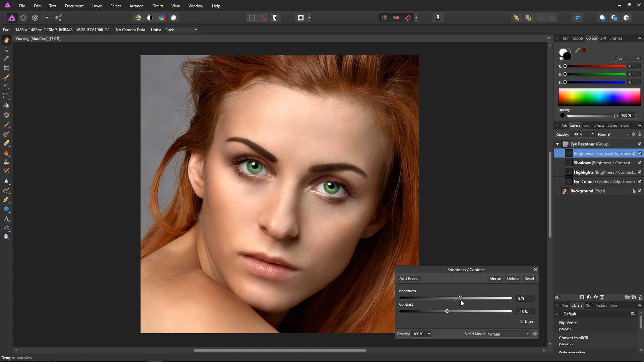Select the Artistic Text tool

pyautogui.click(x=6, y=219)
